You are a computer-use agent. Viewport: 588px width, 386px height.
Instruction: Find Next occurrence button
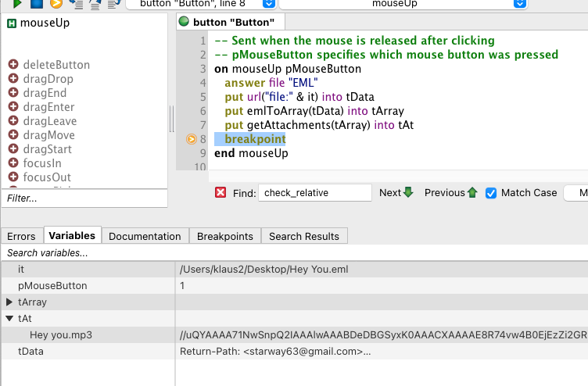396,193
